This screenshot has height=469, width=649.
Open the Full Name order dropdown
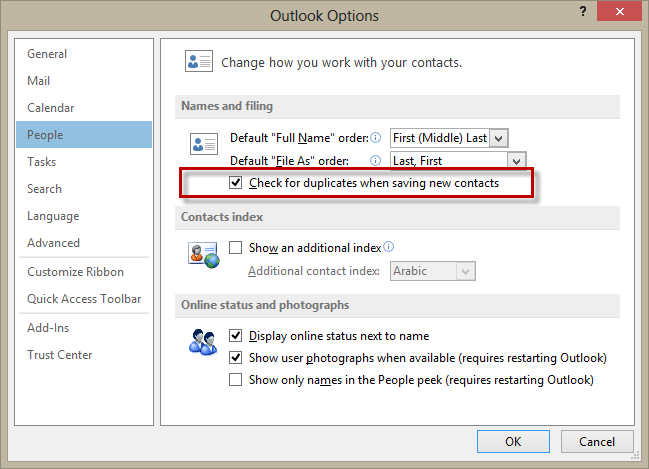(500, 138)
